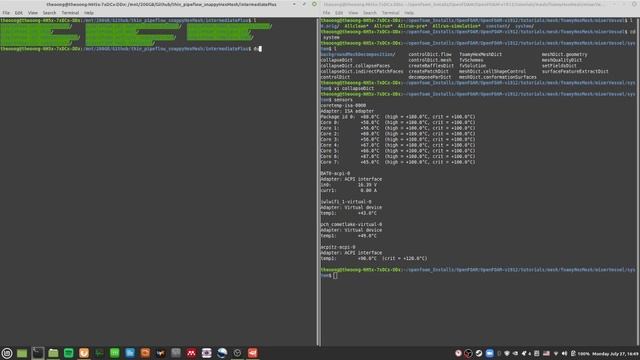Open Search menu in right terminal
Viewport: 640px width, 360px height.
(370, 13)
